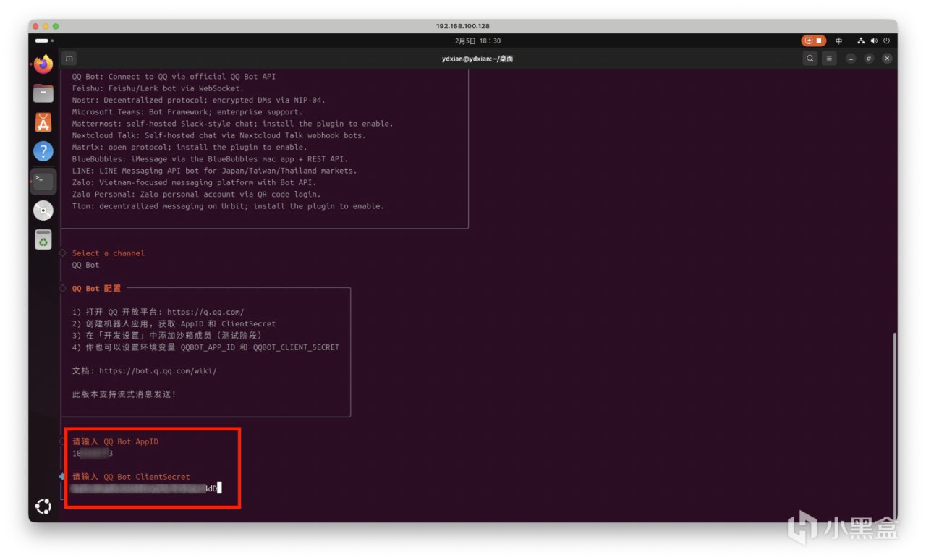Viewport: 926px width, 560px height.
Task: Click the "此版本支持流式消息发送!" line
Action: tap(124, 394)
